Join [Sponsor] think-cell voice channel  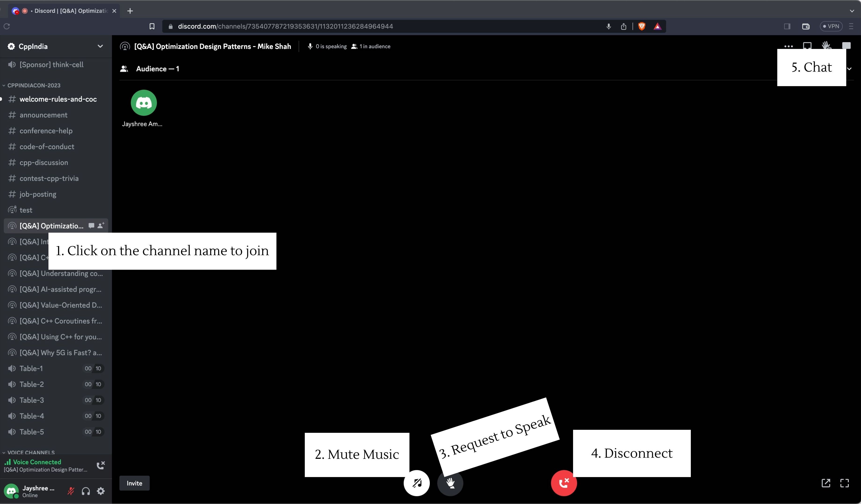(56, 65)
